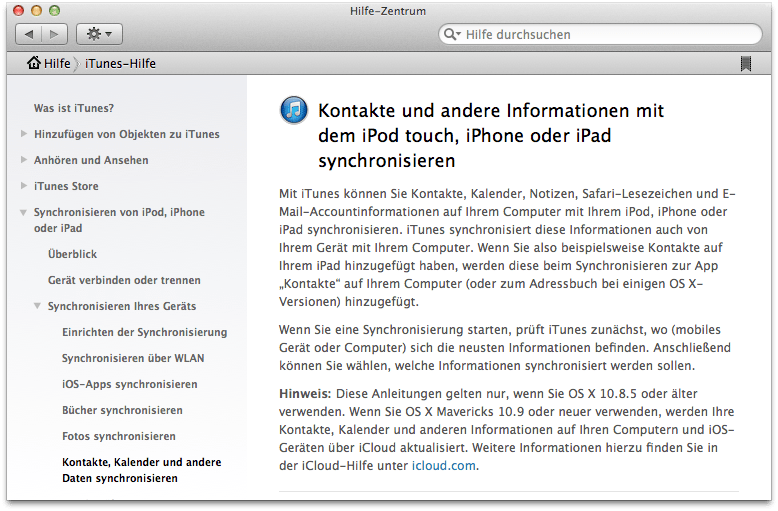Close the Hilfe-Zentrum window with red button
Viewport: 778px width, 511px height.
(x=18, y=10)
